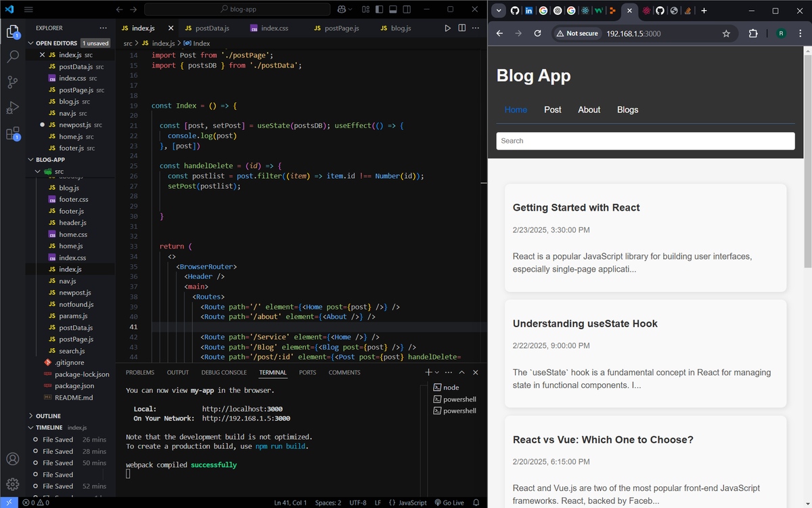812x508 pixels.
Task: Maximize the terminal panel with the chevron
Action: click(461, 372)
